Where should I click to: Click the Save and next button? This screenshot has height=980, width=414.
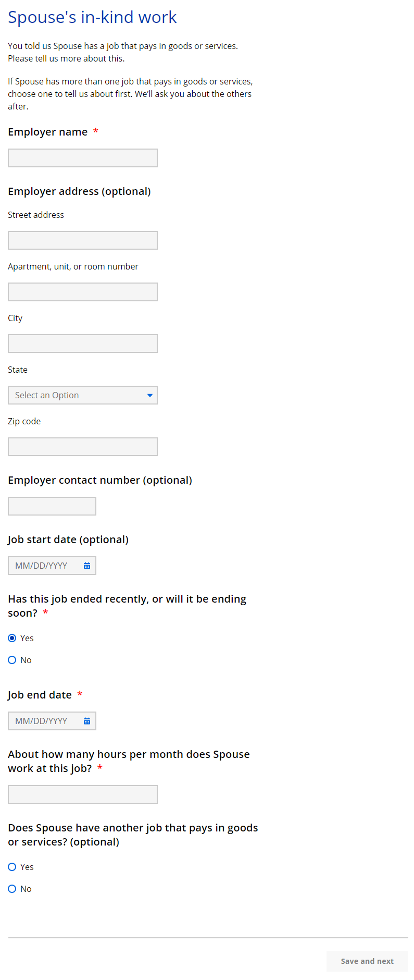(x=367, y=961)
